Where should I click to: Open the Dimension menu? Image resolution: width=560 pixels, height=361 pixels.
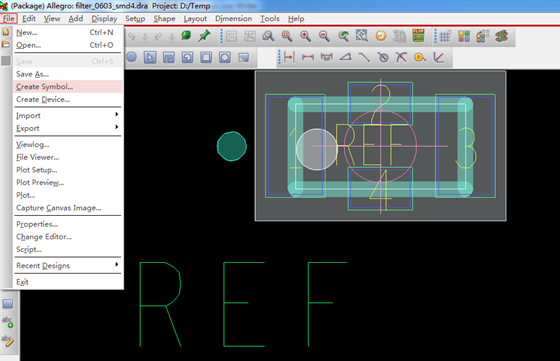[233, 19]
